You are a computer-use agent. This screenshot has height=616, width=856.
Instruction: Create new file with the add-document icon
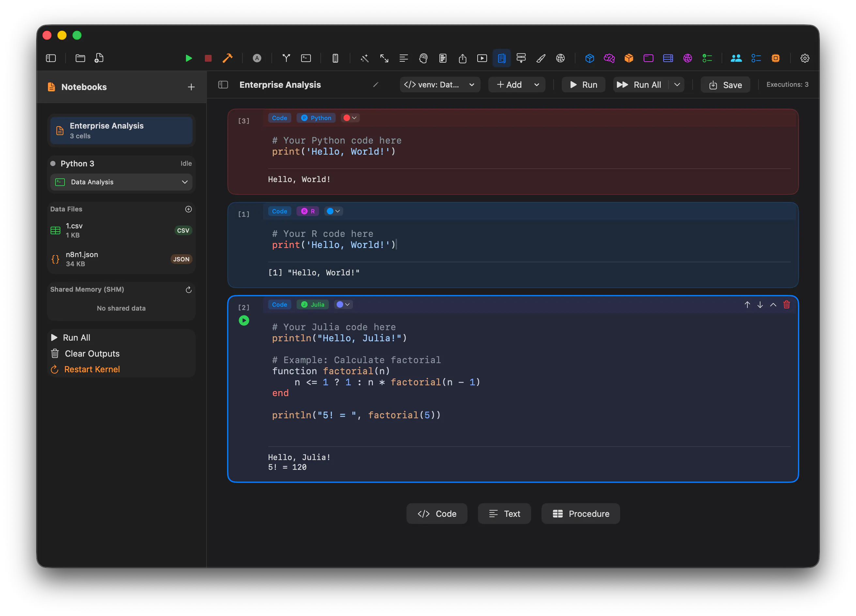[x=99, y=58]
